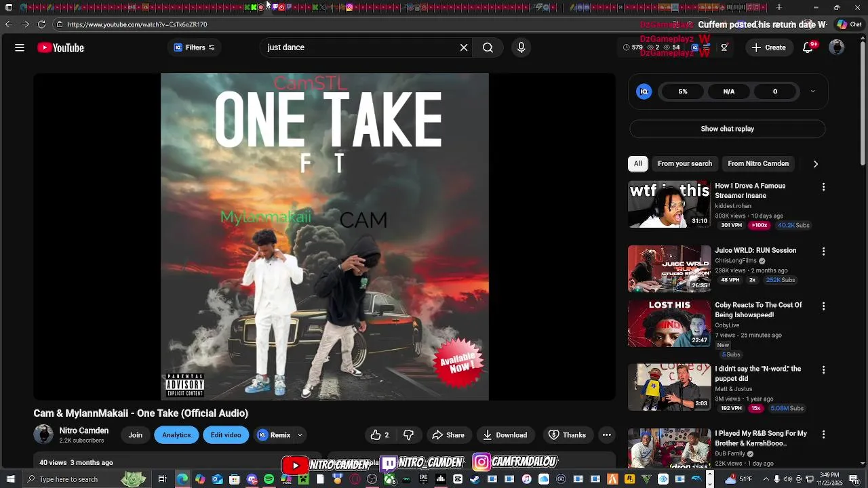Click the Juice WRLD RUN thumbnail
This screenshot has height=488, width=868.
click(x=669, y=268)
